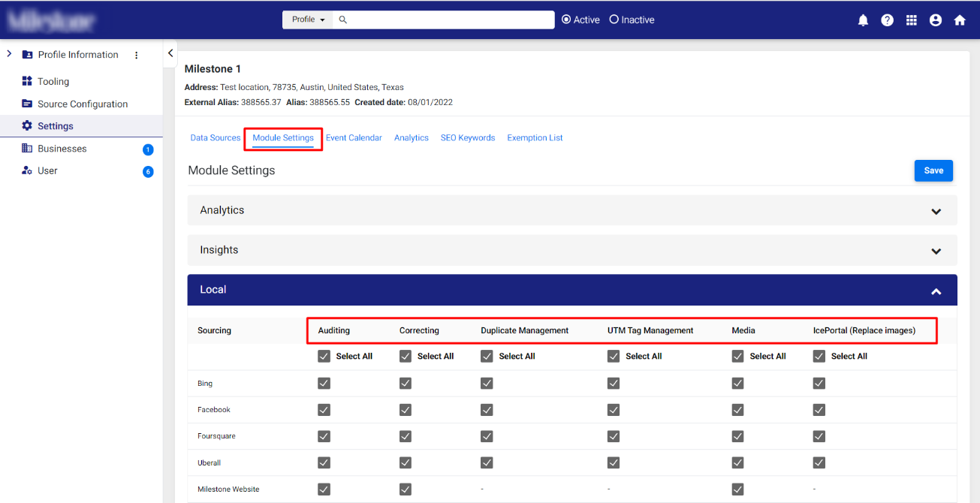Open the Profile dropdown in search bar
Screen dimensions: 980x503
308,20
